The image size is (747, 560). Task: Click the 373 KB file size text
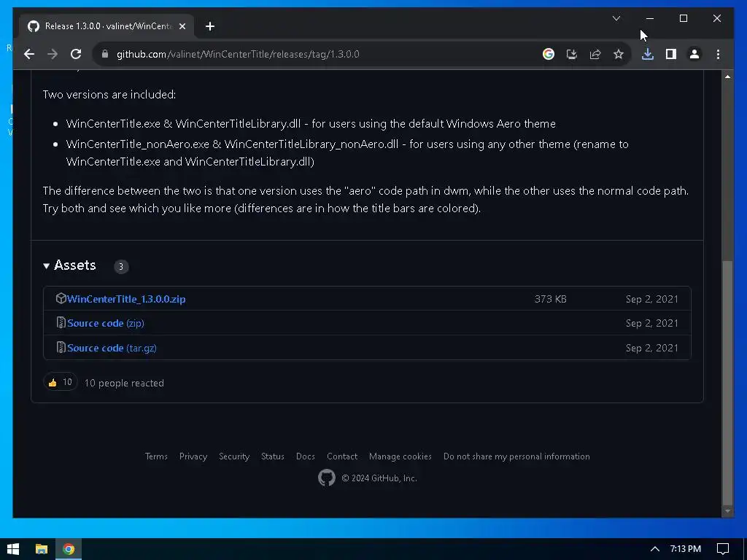[550, 299]
